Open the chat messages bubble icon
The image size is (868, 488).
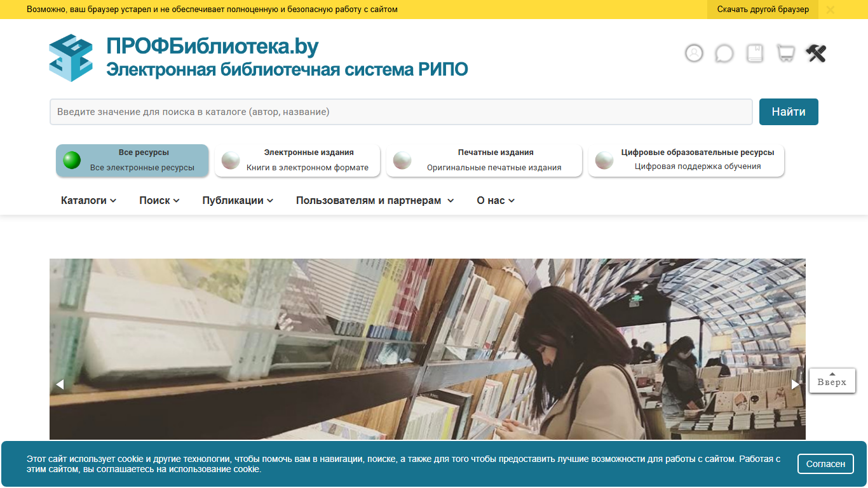point(724,53)
